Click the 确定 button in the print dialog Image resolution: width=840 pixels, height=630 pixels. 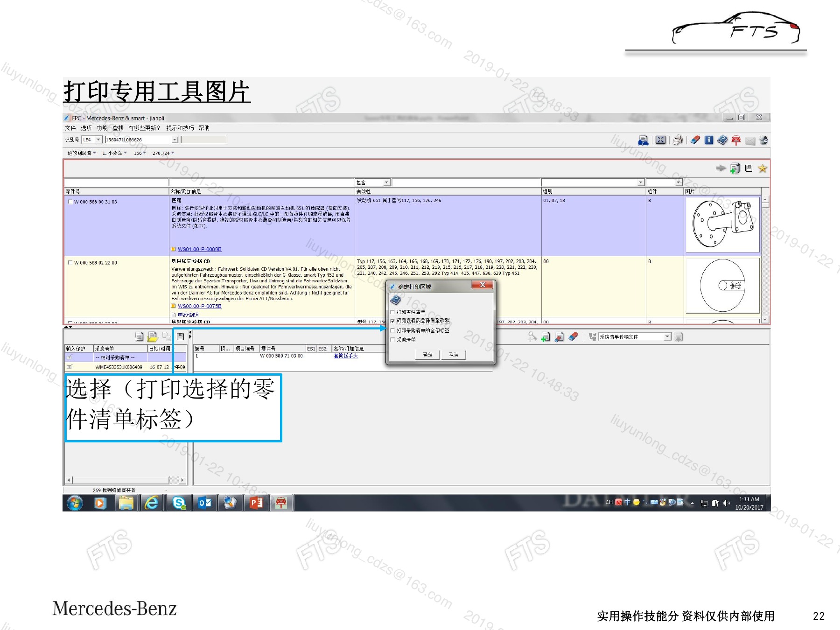click(x=427, y=355)
